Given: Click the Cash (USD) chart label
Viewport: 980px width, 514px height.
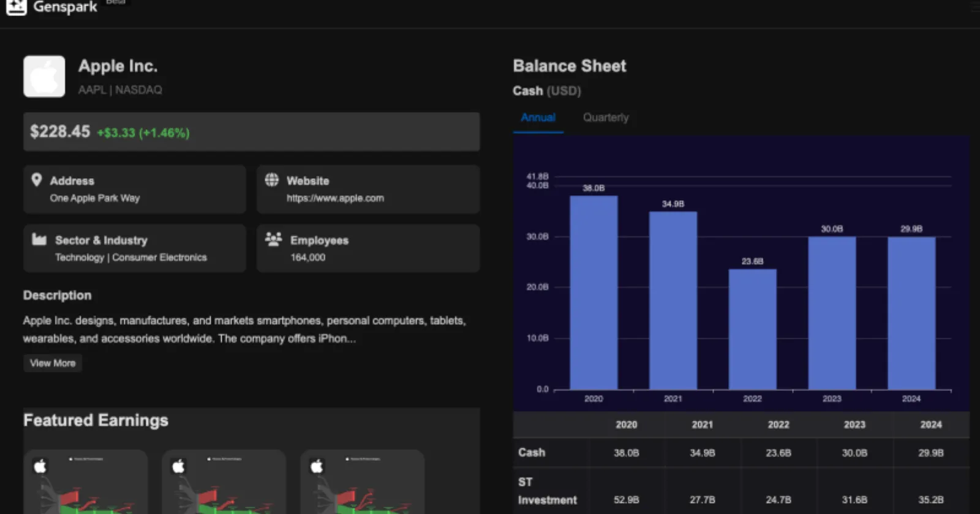Looking at the screenshot, I should click(547, 91).
